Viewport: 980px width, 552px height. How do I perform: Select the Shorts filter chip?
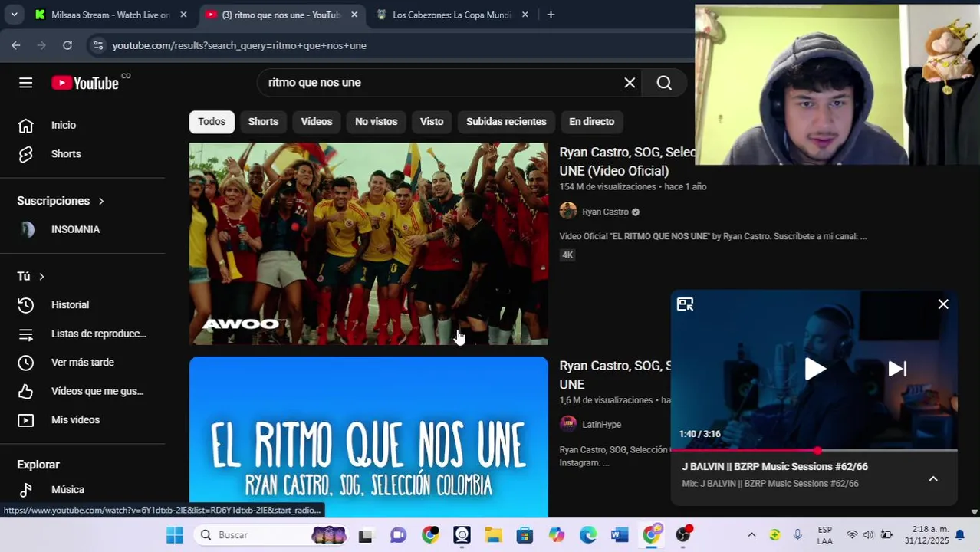[263, 122]
